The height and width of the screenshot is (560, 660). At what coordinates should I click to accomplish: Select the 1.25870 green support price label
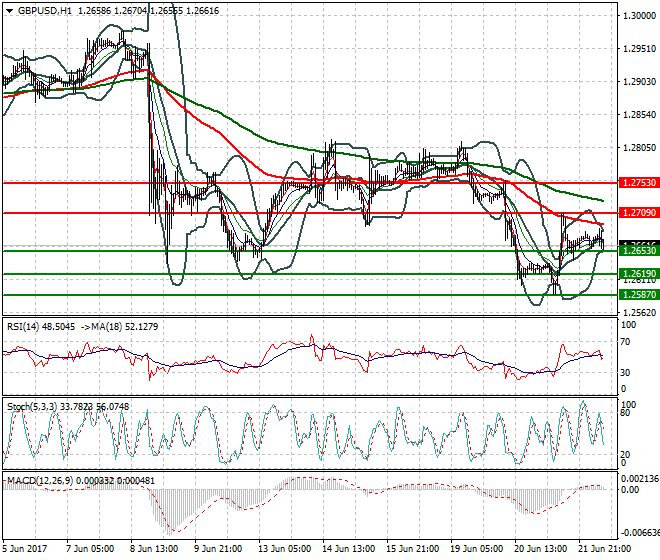[x=639, y=295]
